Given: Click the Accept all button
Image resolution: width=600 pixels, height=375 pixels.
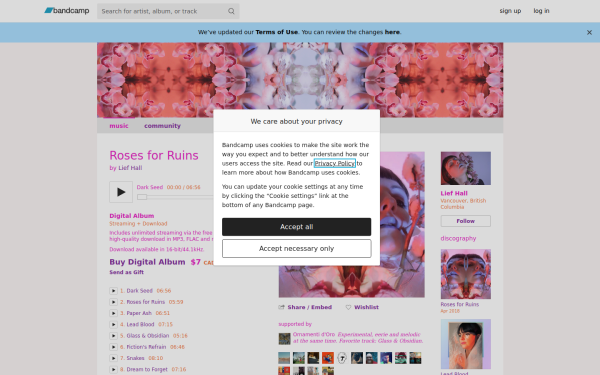Looking at the screenshot, I should 297,227.
